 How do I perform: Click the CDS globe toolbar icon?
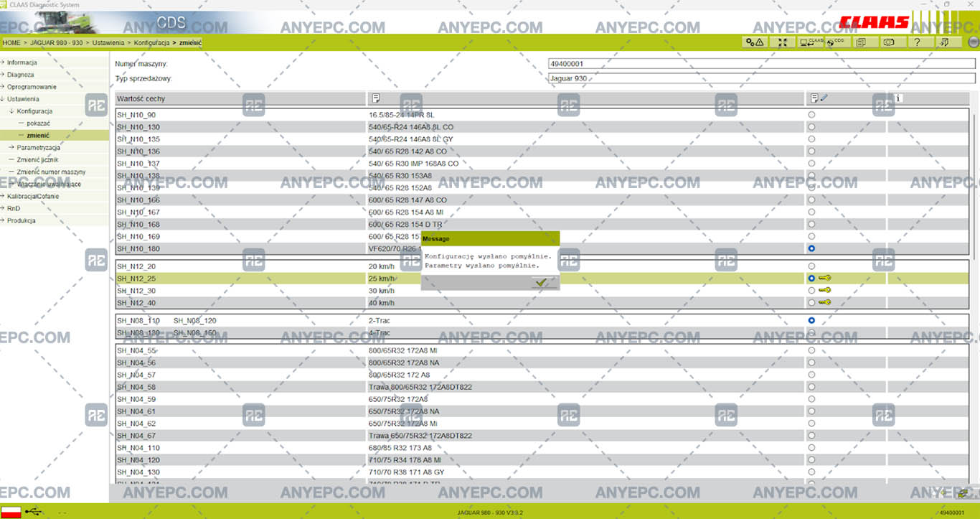837,42
